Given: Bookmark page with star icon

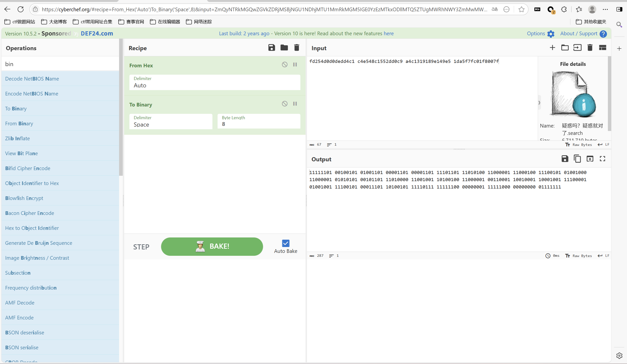Looking at the screenshot, I should click(x=521, y=10).
